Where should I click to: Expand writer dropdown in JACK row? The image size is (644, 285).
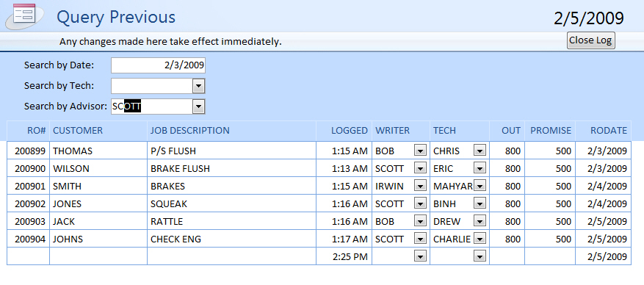click(420, 221)
